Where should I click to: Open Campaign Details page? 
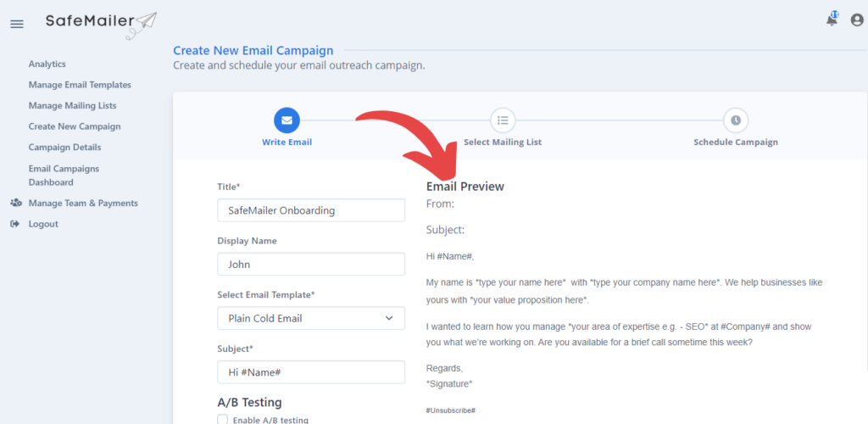pyautogui.click(x=64, y=148)
